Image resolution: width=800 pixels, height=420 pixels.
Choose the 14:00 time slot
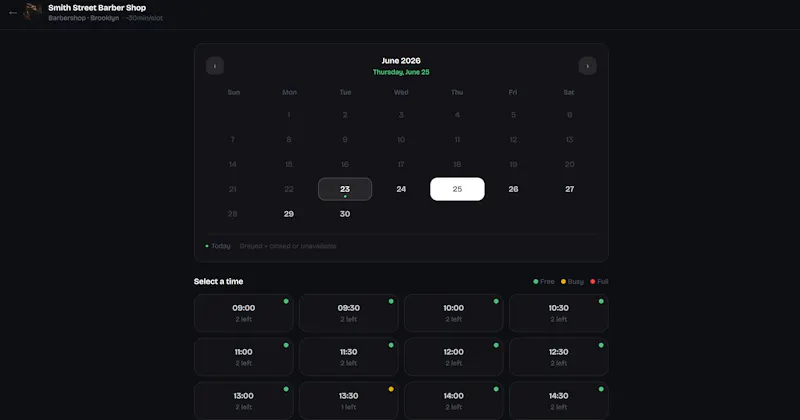point(454,401)
